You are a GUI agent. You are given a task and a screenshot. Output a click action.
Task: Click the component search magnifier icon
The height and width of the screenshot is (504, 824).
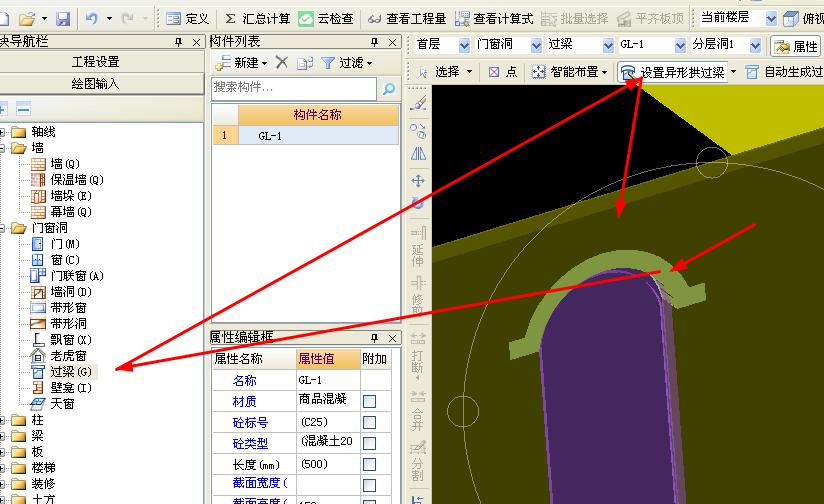389,88
